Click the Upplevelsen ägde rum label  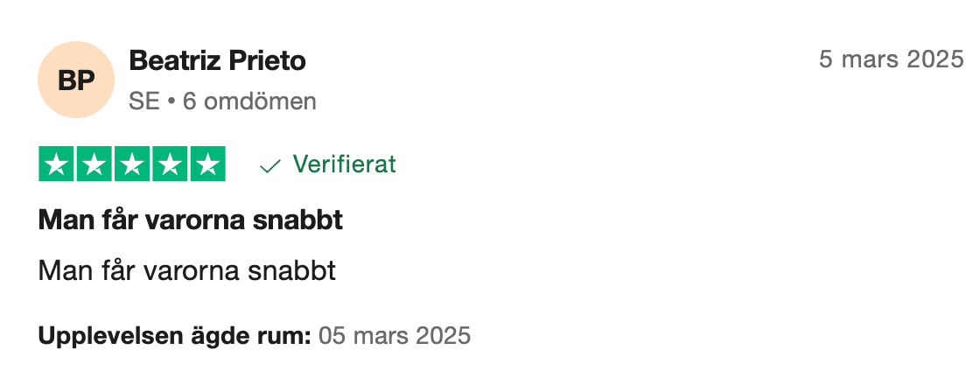click(x=174, y=335)
